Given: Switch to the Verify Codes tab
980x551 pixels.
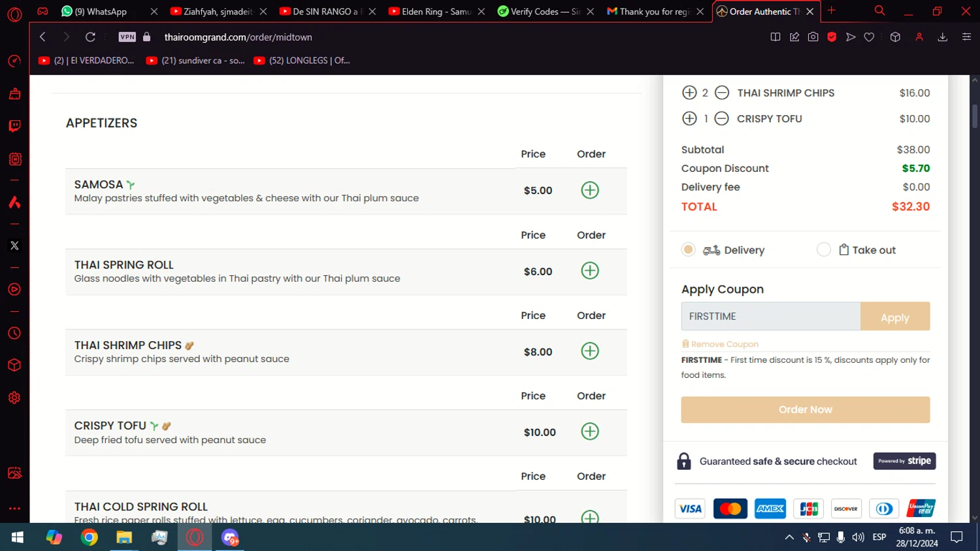Looking at the screenshot, I should (x=540, y=12).
